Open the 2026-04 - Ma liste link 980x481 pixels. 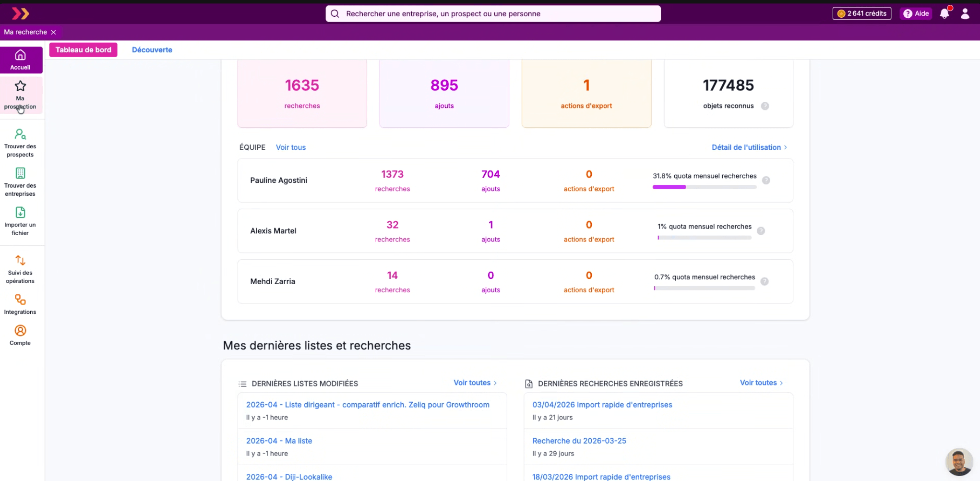(279, 441)
